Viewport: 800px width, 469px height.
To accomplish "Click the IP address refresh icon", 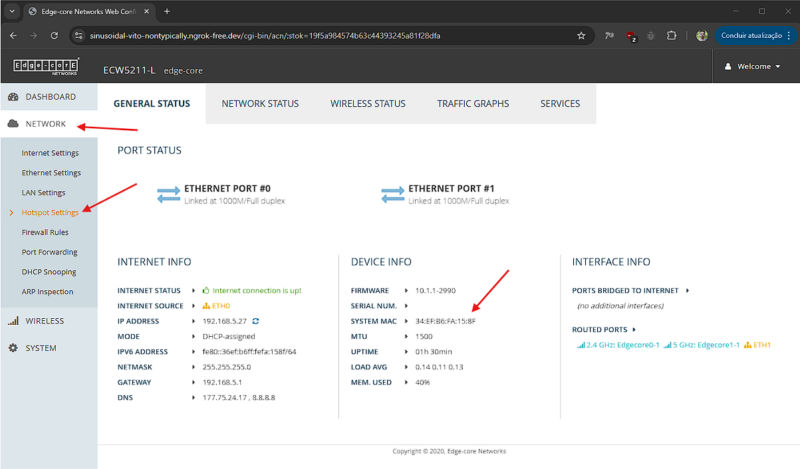I will 255,321.
